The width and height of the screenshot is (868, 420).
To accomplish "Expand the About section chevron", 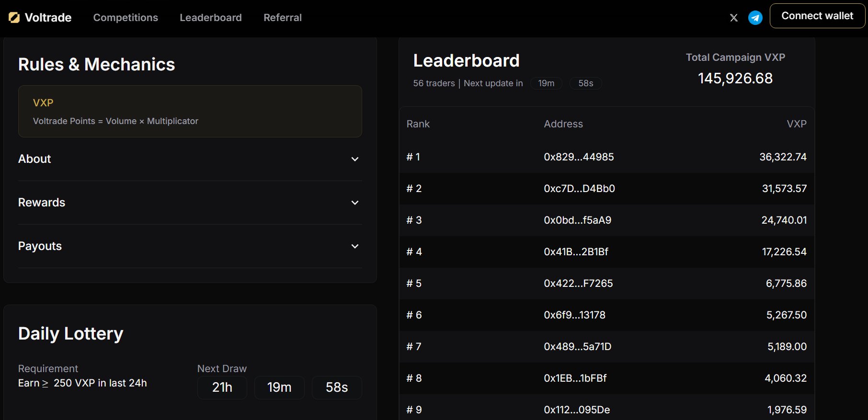I will 355,159.
